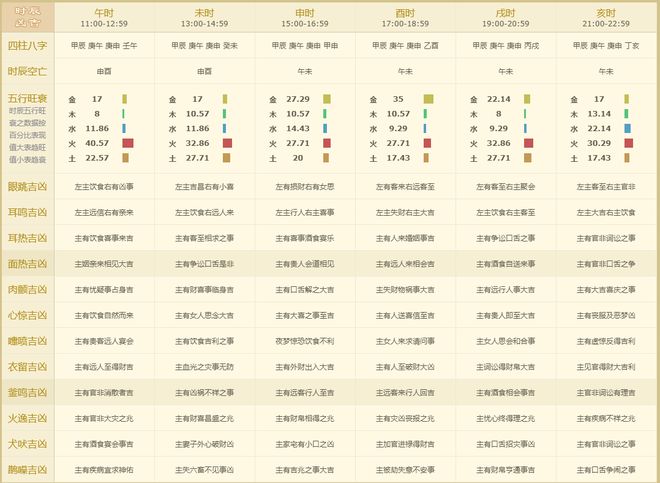Screen dimensions: 660x483
Task: Click the 衣留吉凶 row label
Action: 27,367
